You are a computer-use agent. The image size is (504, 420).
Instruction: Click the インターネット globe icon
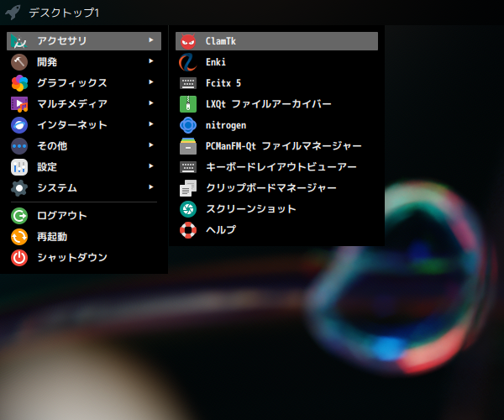click(19, 125)
